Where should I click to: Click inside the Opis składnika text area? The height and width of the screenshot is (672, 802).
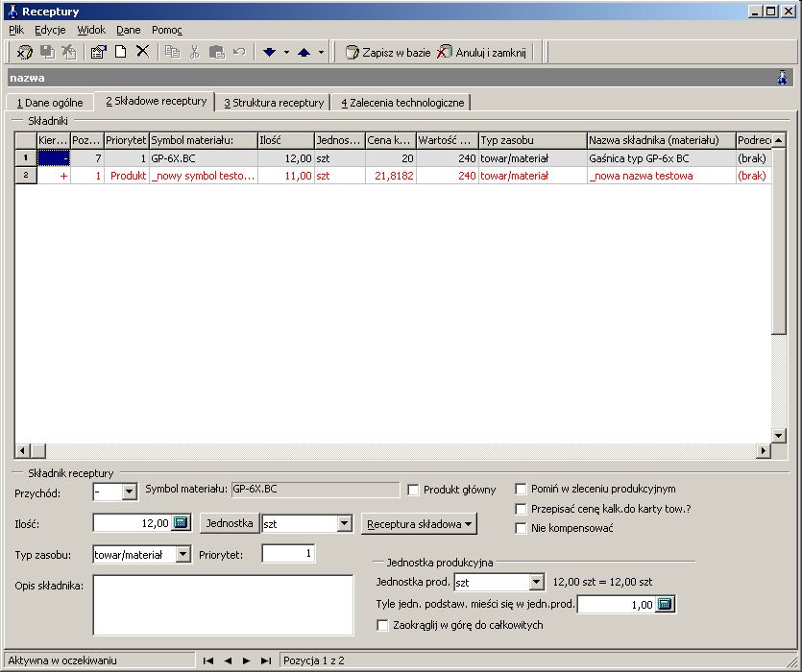[x=223, y=605]
